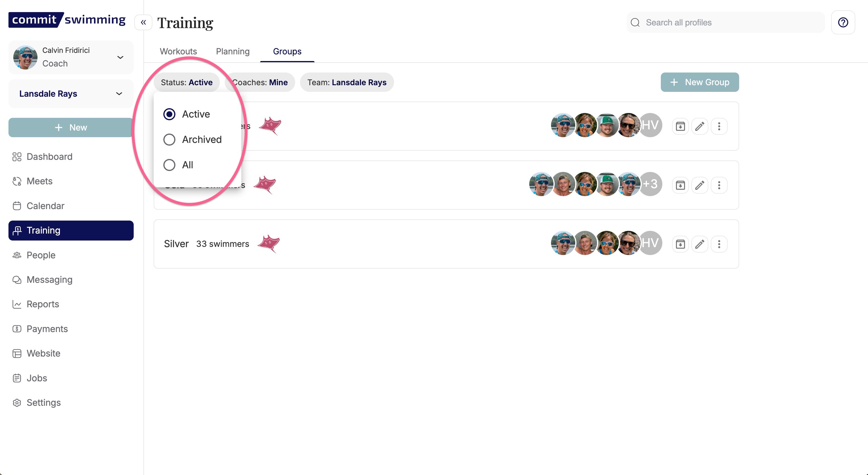Select the Active status radio button
Screen dimensions: 868x475
pyautogui.click(x=169, y=114)
